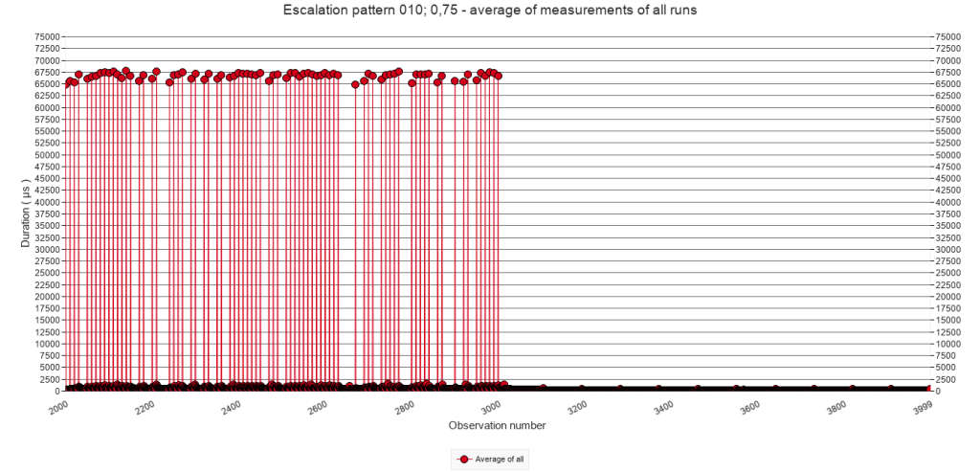
Task: Click the 75000 label on the left y-axis
Action: tap(47, 36)
